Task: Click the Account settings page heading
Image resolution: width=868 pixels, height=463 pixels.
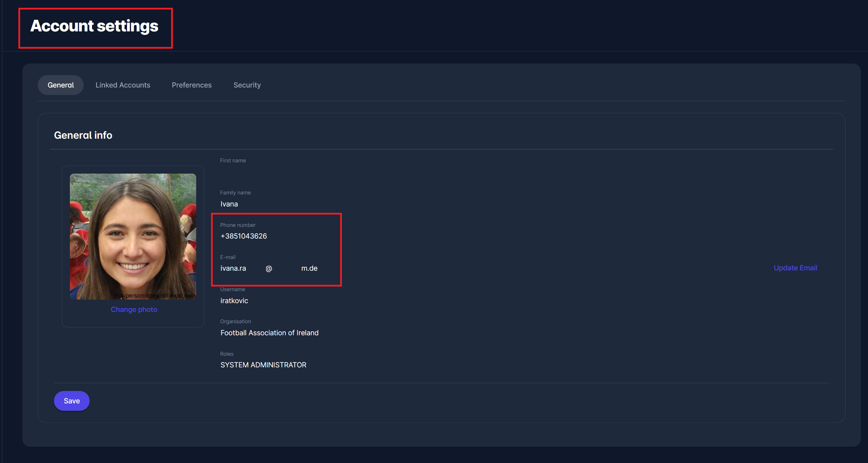Action: coord(94,26)
